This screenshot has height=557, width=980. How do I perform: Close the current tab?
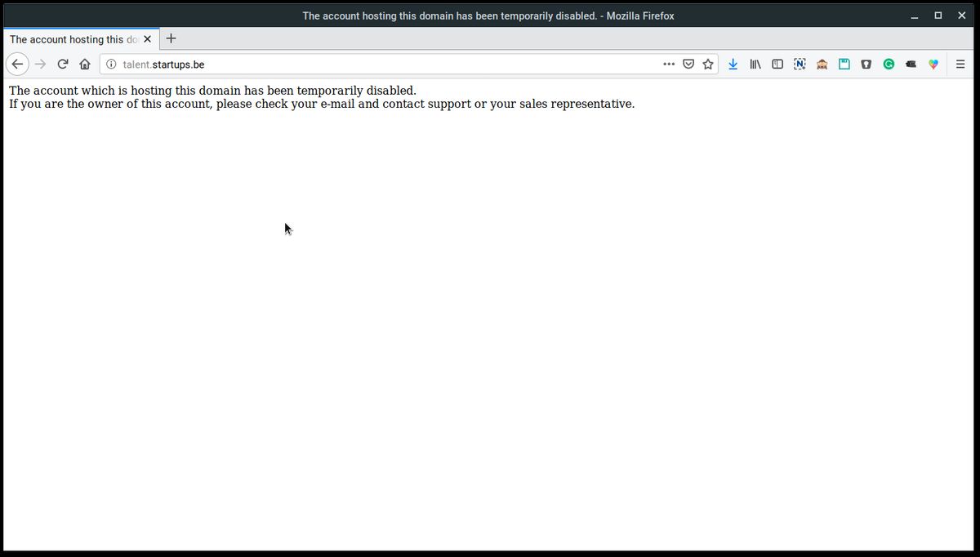(x=147, y=39)
